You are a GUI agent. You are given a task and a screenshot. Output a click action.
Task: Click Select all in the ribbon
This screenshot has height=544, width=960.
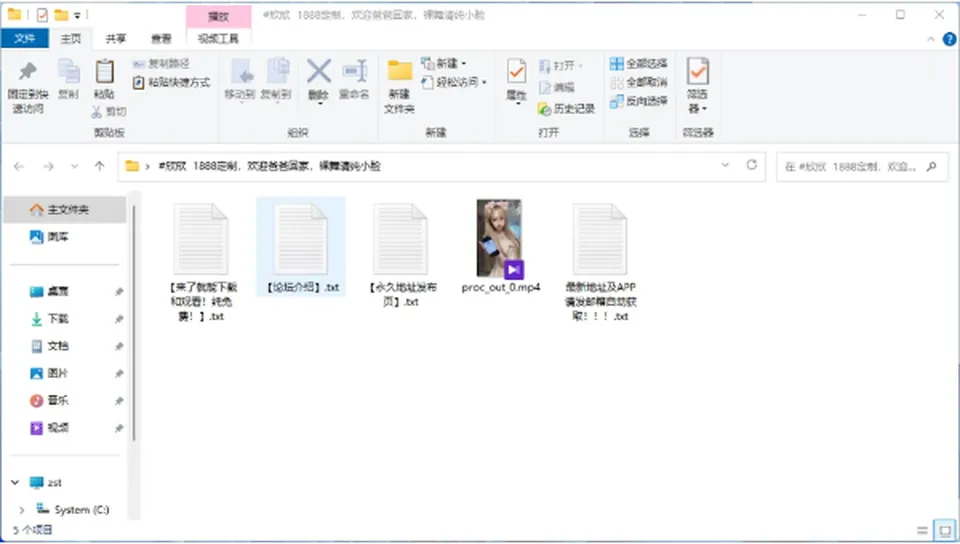coord(639,64)
